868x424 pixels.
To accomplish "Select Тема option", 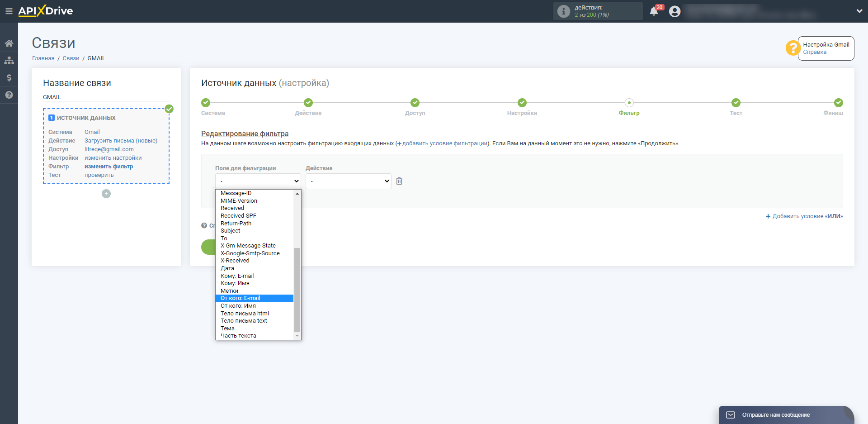I will (x=255, y=329).
